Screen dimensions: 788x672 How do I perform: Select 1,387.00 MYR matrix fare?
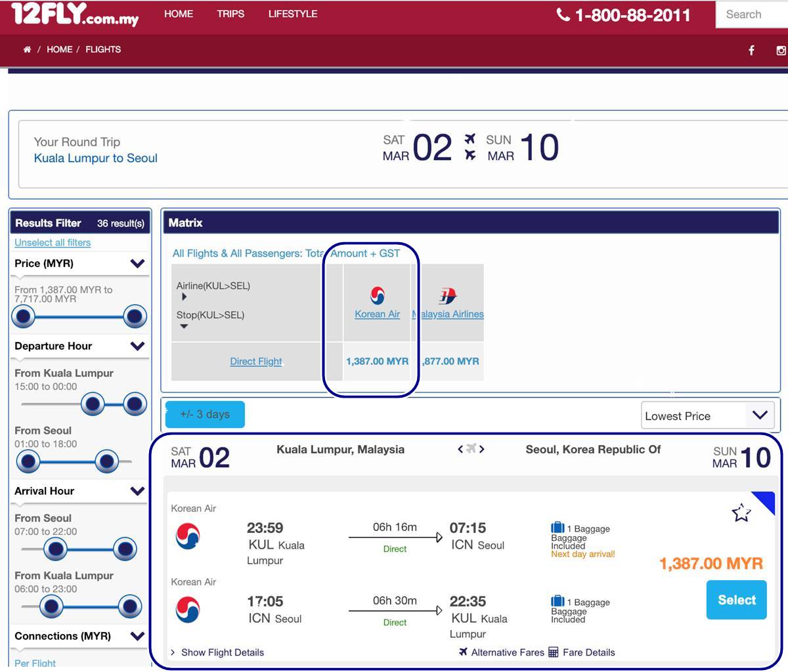coord(377,362)
